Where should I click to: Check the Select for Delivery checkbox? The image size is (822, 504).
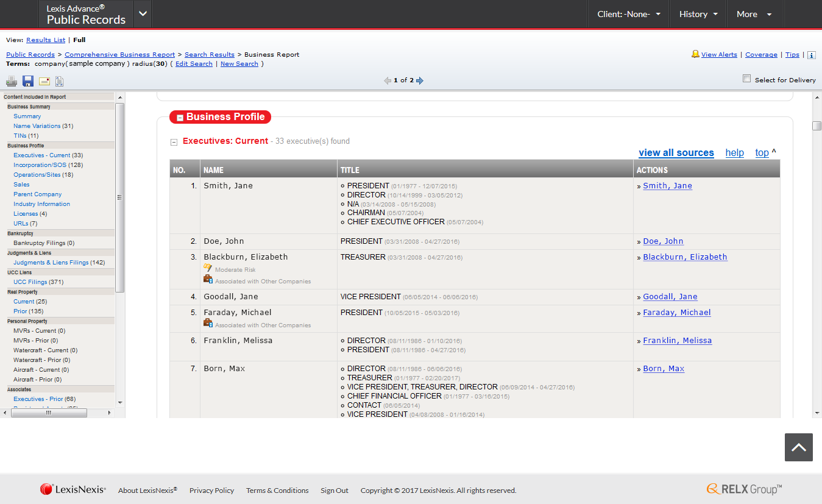(746, 79)
